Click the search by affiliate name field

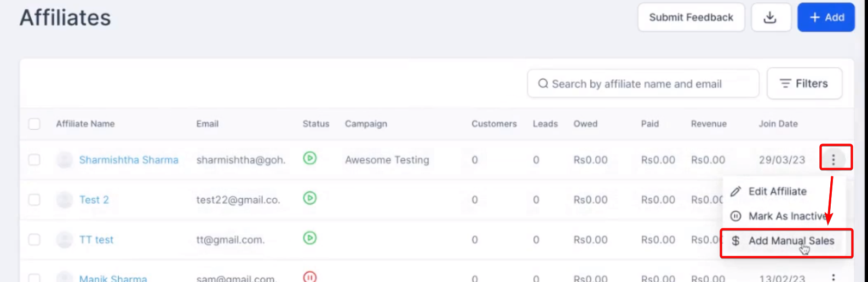[643, 84]
